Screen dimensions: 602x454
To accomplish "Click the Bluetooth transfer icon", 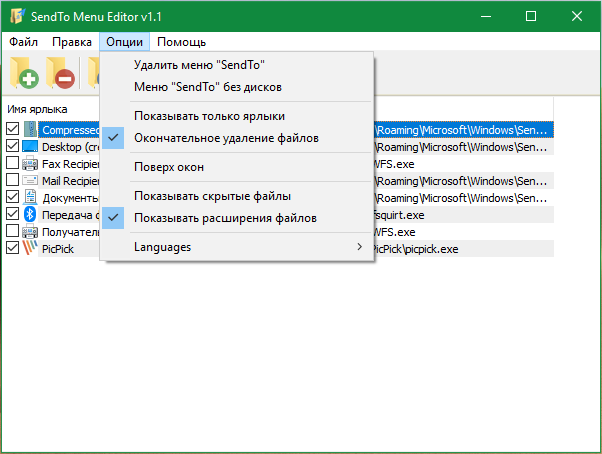I will point(30,214).
